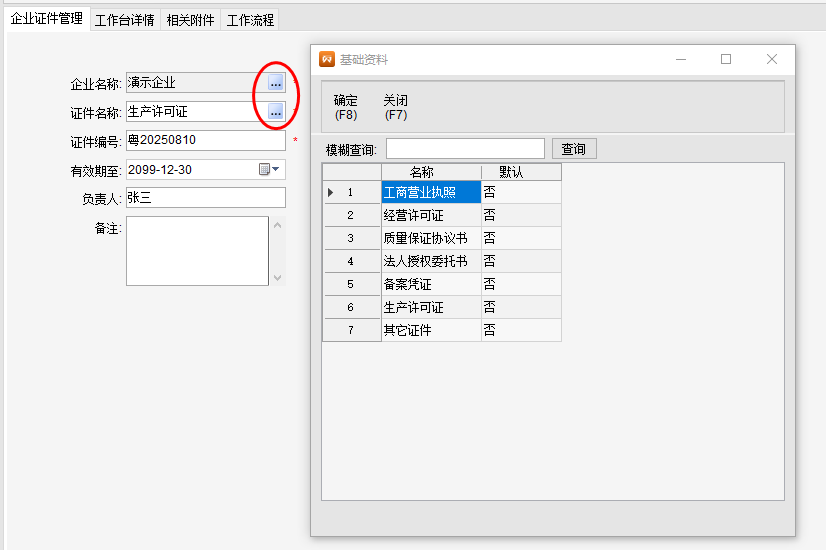Select the 工商营业执照 row
The height and width of the screenshot is (550, 826).
pyautogui.click(x=431, y=192)
